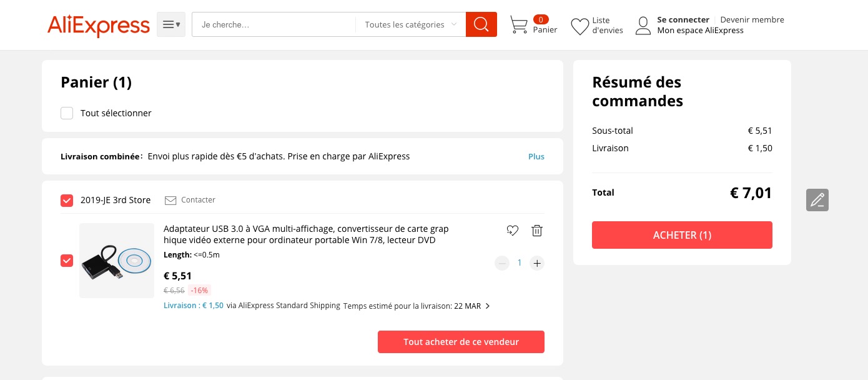This screenshot has height=380, width=868.
Task: Uncheck the 2019-JE 3rd Store checkbox
Action: (67, 200)
